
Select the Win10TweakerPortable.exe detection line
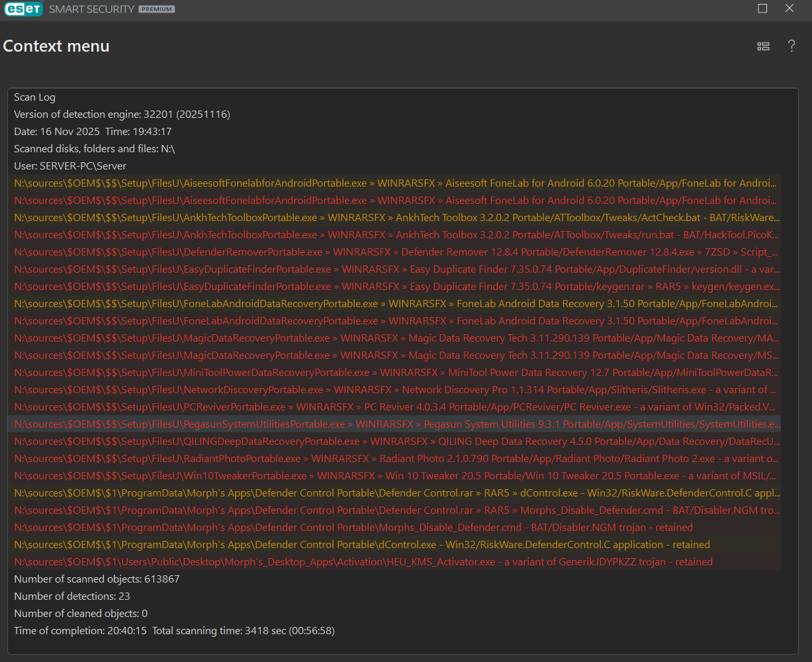coord(396,476)
